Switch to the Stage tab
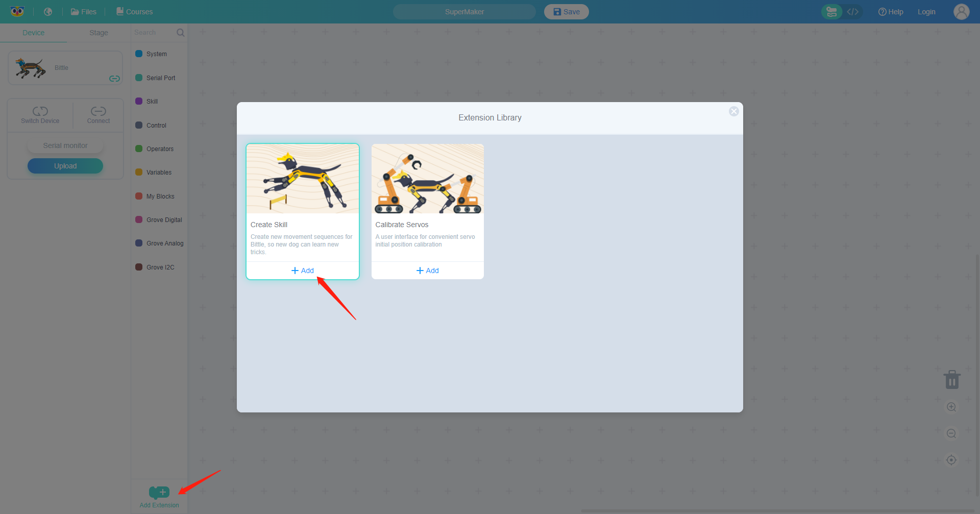 [99, 33]
